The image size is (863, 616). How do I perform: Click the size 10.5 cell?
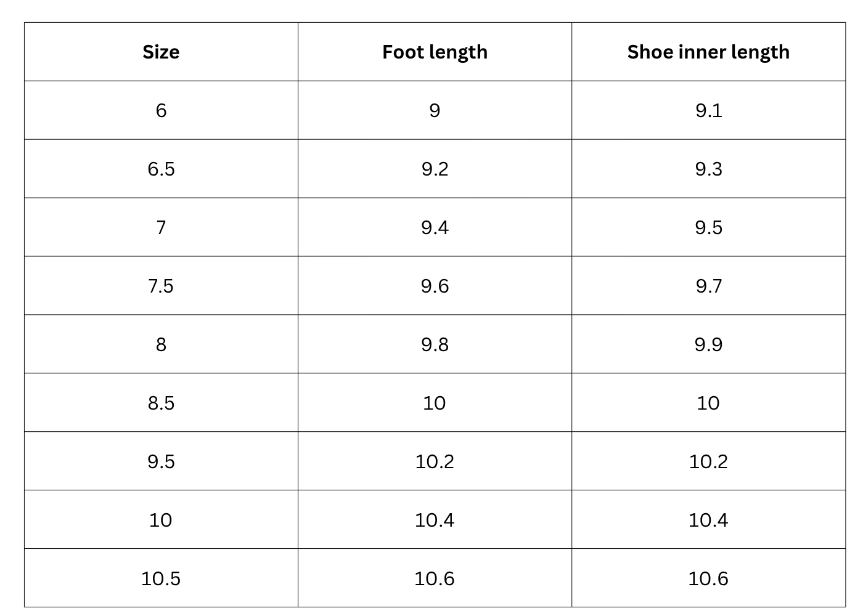pos(161,578)
